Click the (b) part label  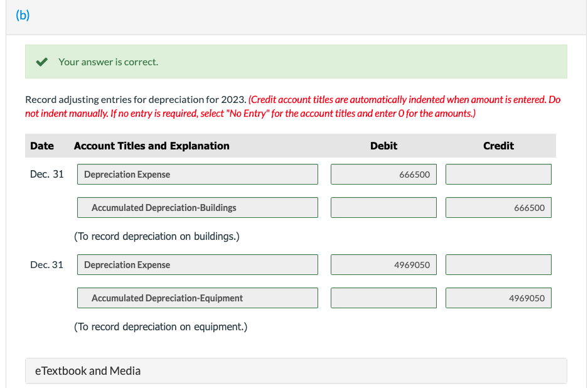(x=23, y=15)
